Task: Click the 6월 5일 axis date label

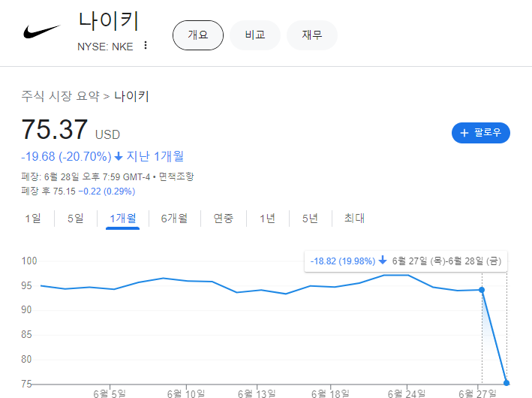Action: point(110,393)
